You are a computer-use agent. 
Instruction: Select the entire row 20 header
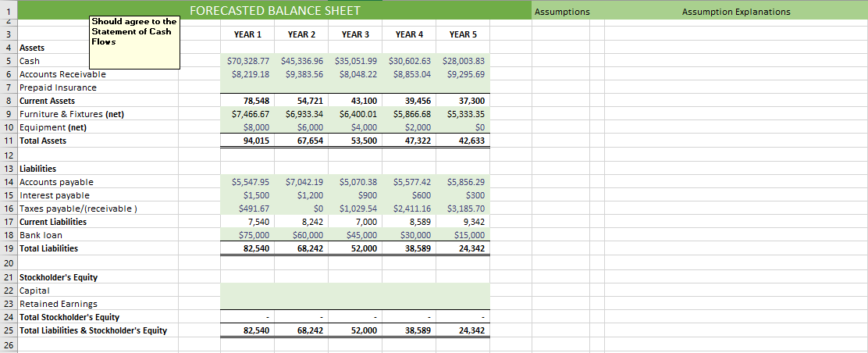click(9, 263)
